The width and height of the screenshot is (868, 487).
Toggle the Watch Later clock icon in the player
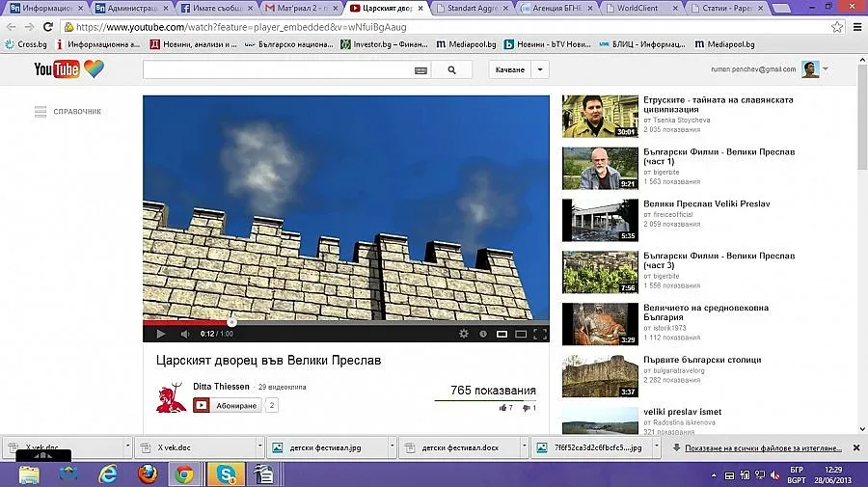pyautogui.click(x=482, y=334)
